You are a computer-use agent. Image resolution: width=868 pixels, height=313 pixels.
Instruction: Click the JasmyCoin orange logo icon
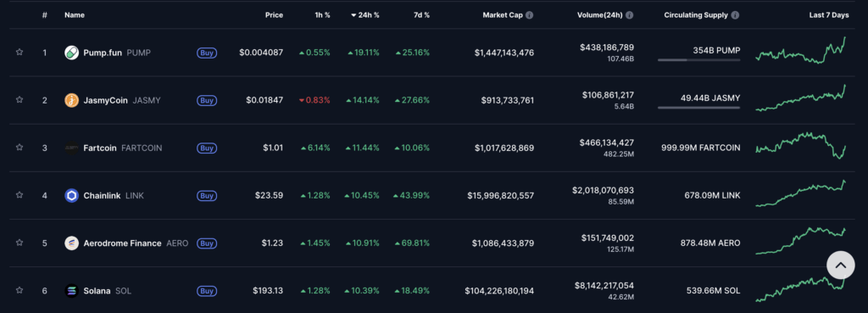(71, 100)
